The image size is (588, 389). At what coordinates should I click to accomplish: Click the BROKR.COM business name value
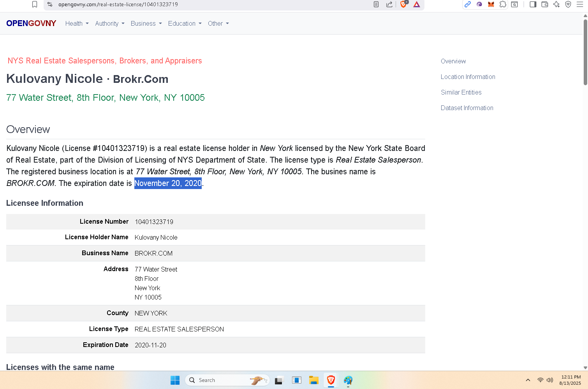pos(153,253)
